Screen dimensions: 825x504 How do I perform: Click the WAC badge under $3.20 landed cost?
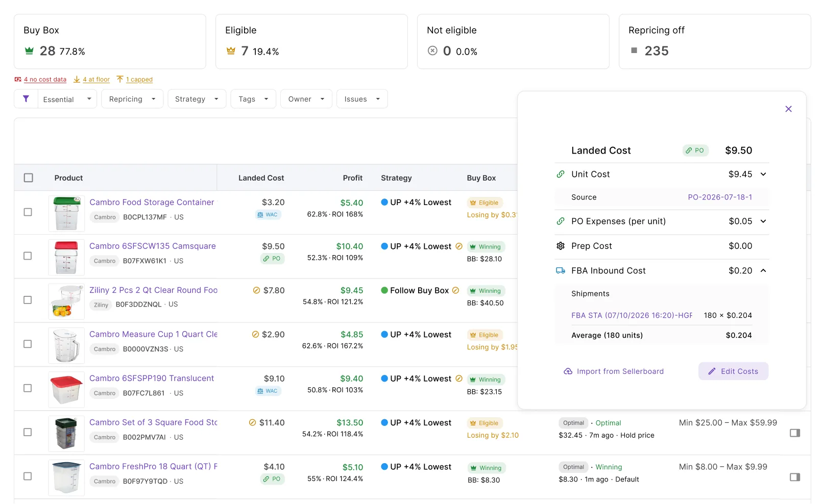[x=268, y=215]
